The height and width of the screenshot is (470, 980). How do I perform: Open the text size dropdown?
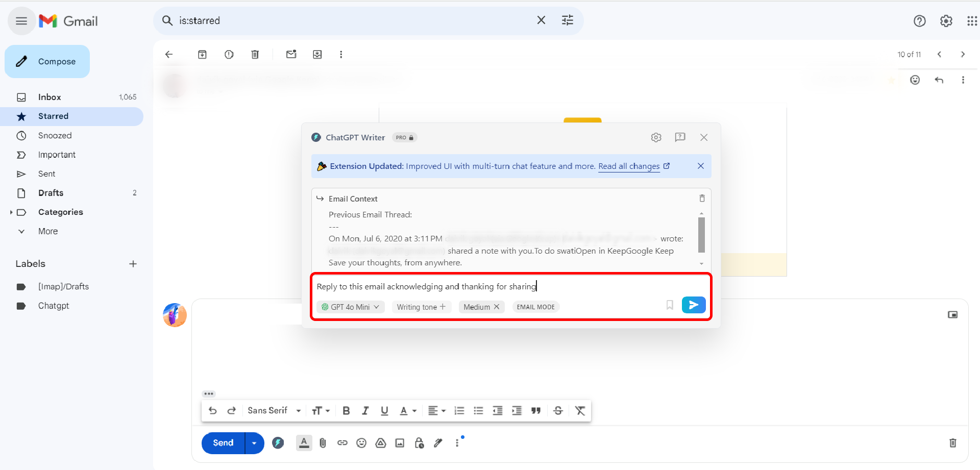coord(321,411)
